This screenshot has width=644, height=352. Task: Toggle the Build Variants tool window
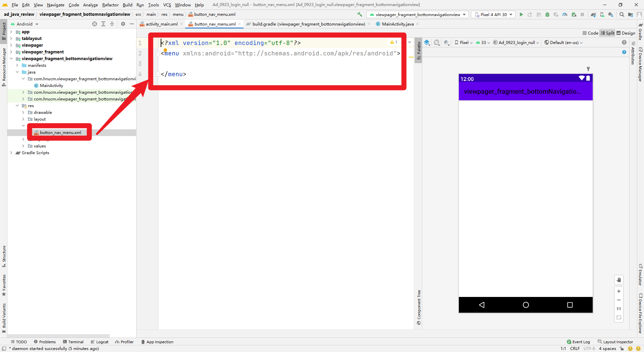[4, 318]
